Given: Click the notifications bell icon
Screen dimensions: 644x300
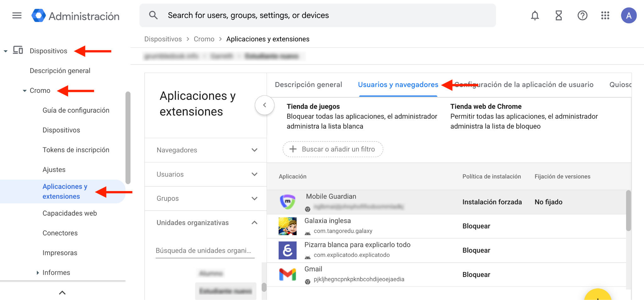Looking at the screenshot, I should tap(535, 15).
